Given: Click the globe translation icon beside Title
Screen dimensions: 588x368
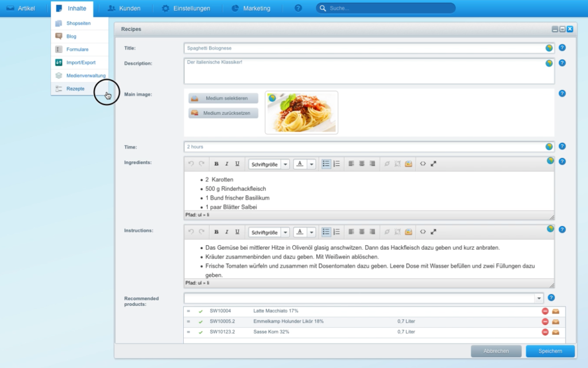Looking at the screenshot, I should 549,48.
